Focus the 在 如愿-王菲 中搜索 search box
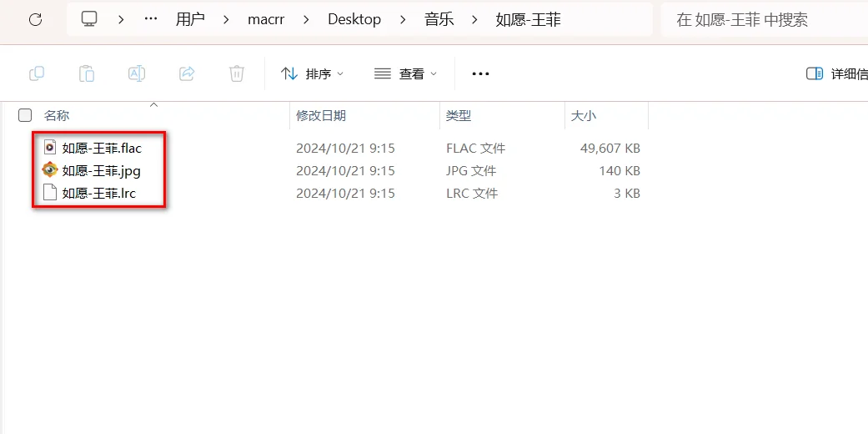 (x=765, y=19)
